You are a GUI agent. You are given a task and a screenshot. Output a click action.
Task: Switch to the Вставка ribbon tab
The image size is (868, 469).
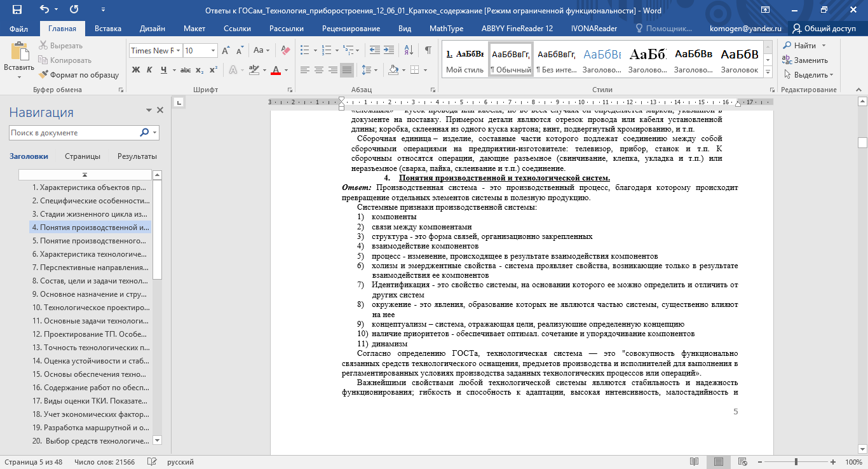point(108,29)
